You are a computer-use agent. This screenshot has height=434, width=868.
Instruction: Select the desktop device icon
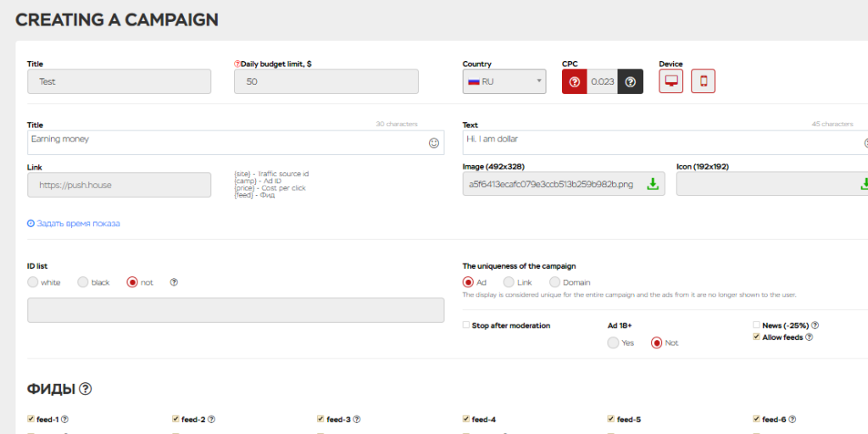point(671,81)
